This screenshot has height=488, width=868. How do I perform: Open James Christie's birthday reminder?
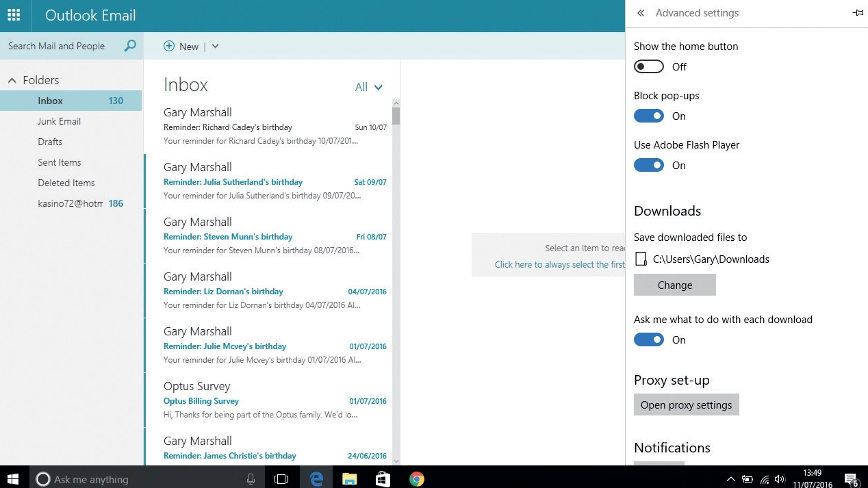point(268,447)
